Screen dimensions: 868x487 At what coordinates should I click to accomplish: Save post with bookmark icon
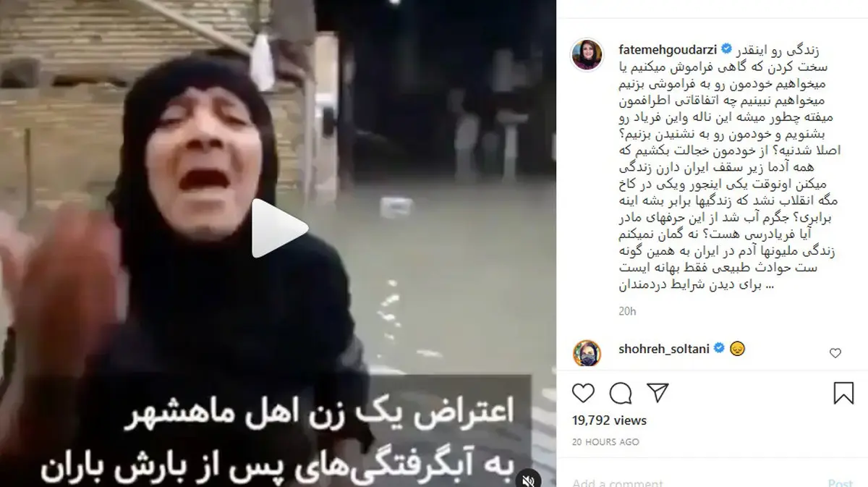tap(843, 393)
